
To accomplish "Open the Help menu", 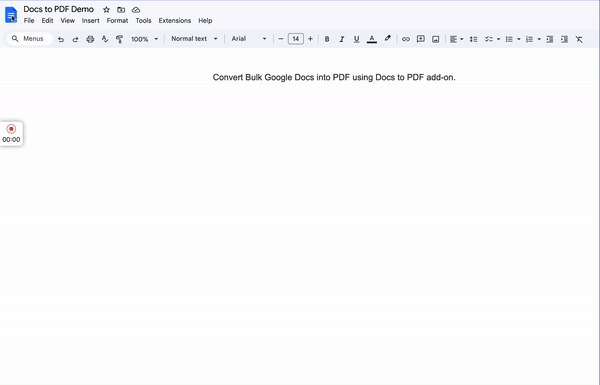I will click(205, 21).
